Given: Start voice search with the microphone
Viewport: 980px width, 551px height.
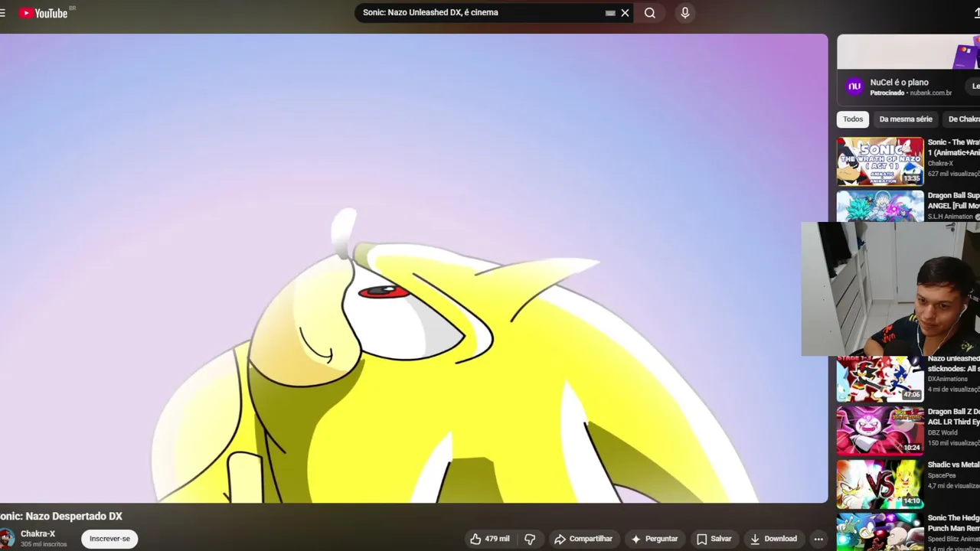Looking at the screenshot, I should click(x=685, y=13).
